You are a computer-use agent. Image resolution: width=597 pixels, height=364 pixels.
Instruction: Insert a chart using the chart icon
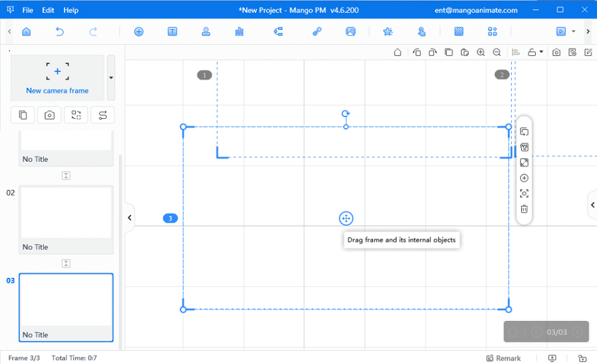point(238,31)
